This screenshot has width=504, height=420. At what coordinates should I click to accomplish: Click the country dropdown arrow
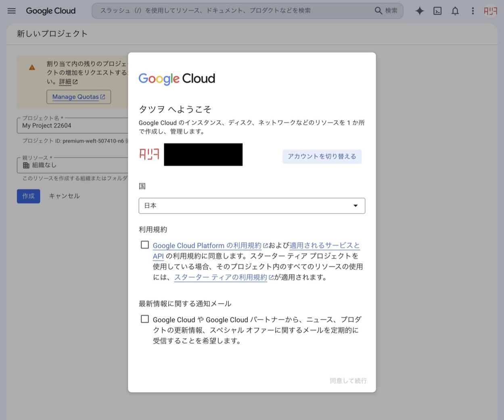(x=356, y=206)
